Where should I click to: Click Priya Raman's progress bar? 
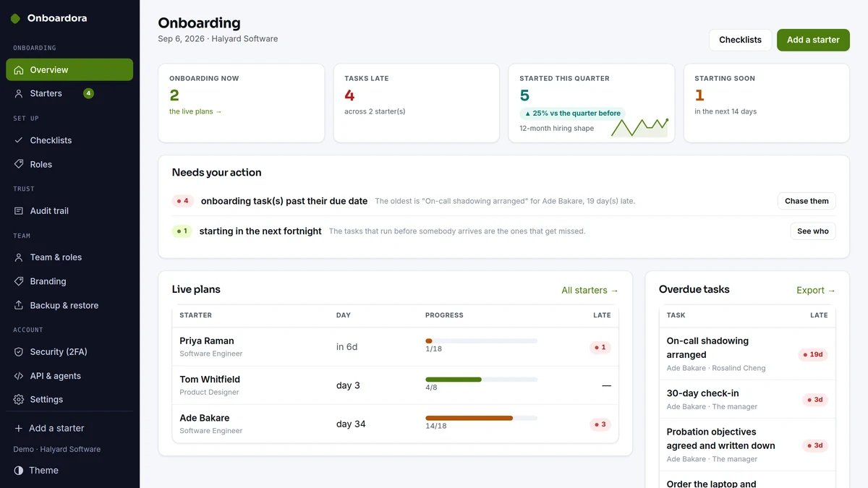(481, 341)
